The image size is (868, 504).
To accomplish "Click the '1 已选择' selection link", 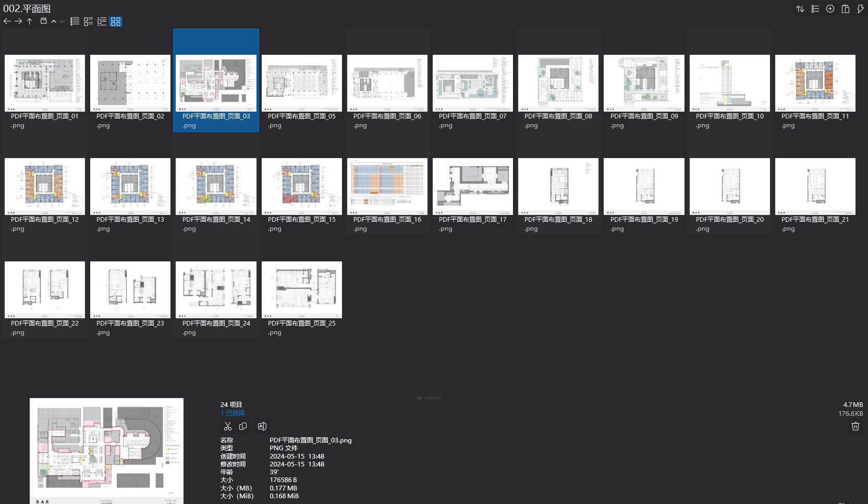I will [x=233, y=413].
